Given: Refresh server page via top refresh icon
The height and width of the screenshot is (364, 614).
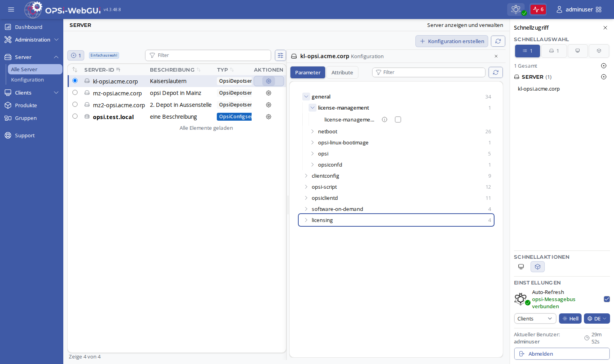Looking at the screenshot, I should [x=498, y=41].
